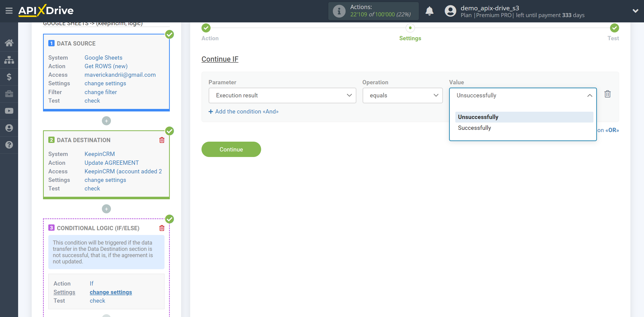Viewport: 644px width, 317px height.
Task: Select Successfully from the Value dropdown
Action: pos(474,128)
